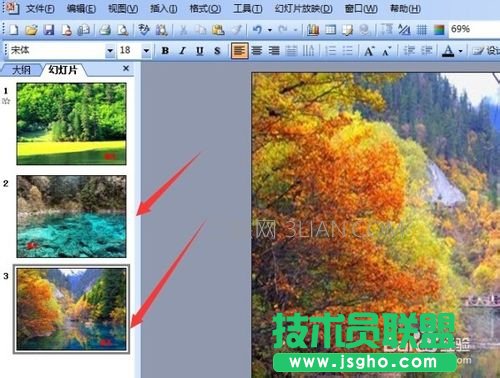Click the Undo arrow icon

coord(257,30)
